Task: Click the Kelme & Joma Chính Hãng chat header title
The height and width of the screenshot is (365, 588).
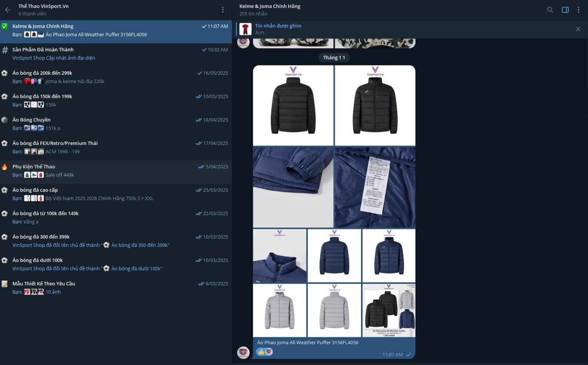Action: 270,6
